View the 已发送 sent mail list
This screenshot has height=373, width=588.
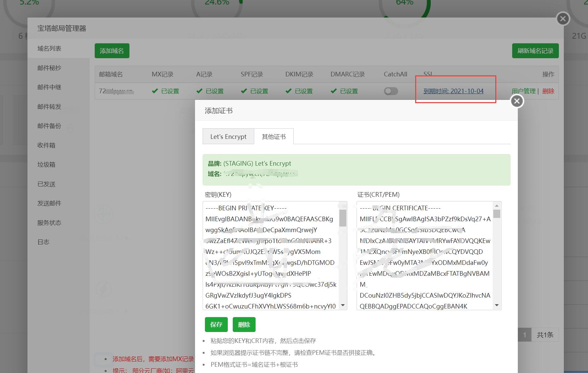[x=46, y=184]
